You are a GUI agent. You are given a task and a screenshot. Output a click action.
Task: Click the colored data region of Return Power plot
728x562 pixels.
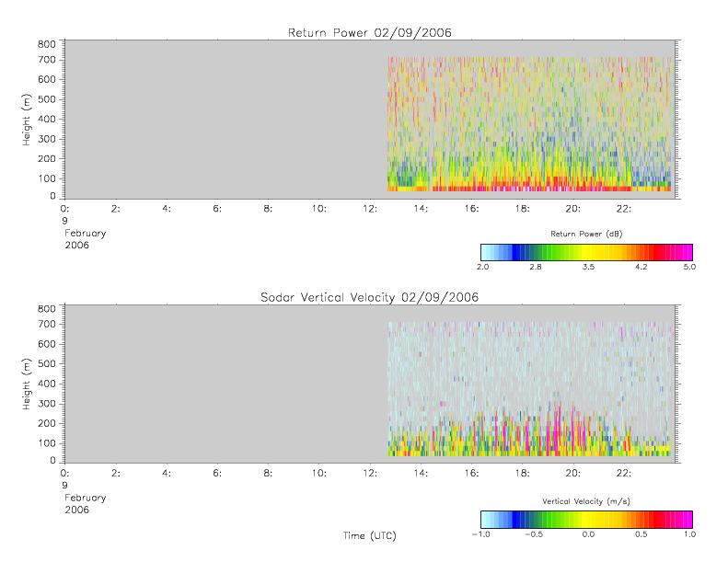pos(530,124)
